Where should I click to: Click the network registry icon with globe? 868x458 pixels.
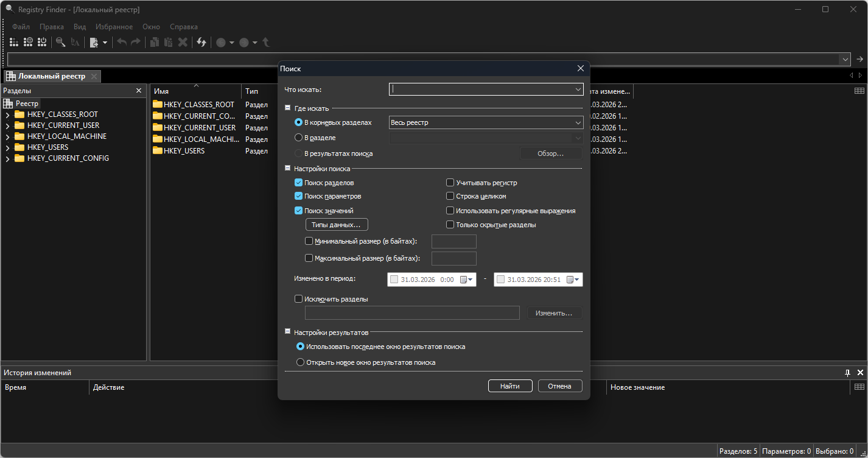(x=28, y=42)
